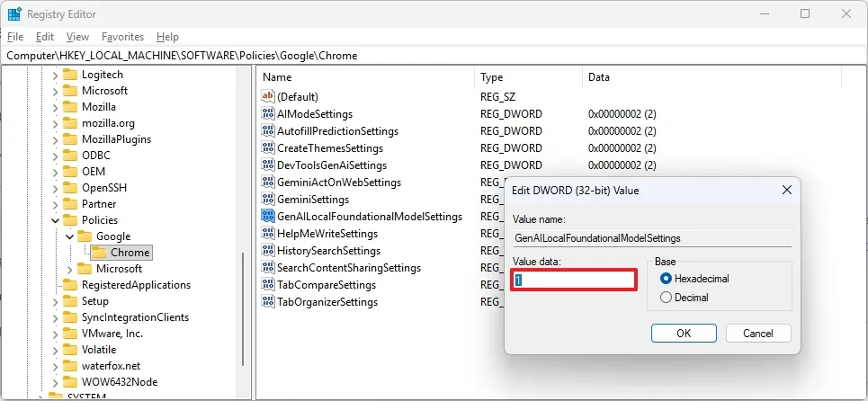Sort values by the Type column header
868x401 pixels.
point(529,77)
